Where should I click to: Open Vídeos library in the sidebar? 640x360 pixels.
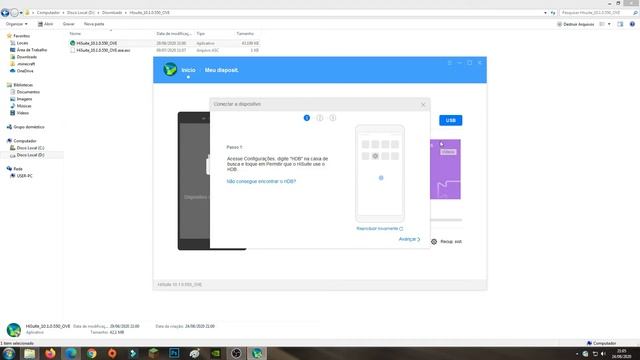click(22, 113)
